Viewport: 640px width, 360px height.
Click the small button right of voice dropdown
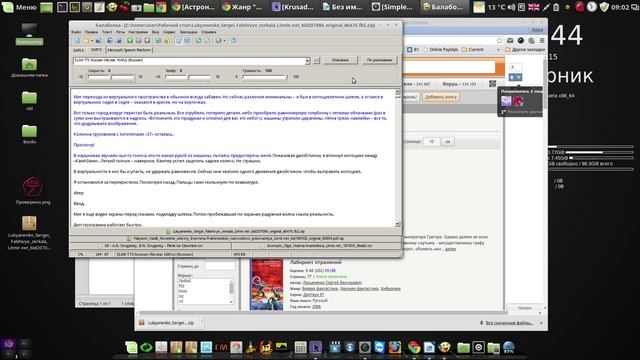tap(316, 60)
